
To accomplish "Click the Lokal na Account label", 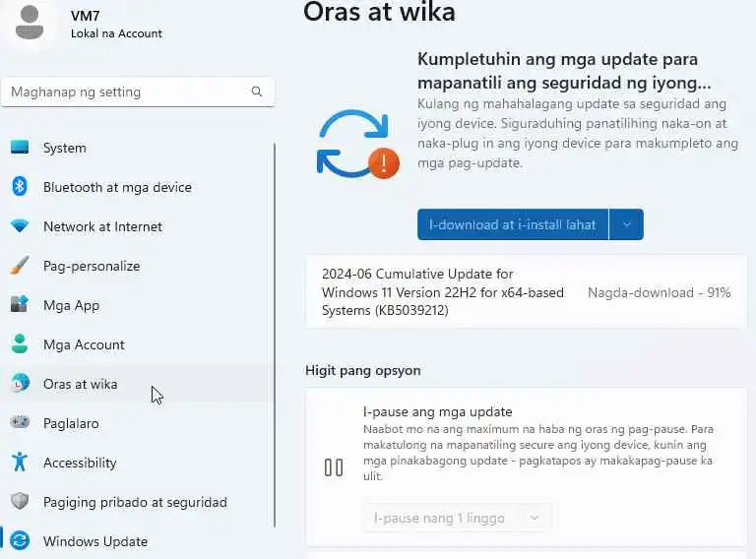I will click(x=116, y=33).
